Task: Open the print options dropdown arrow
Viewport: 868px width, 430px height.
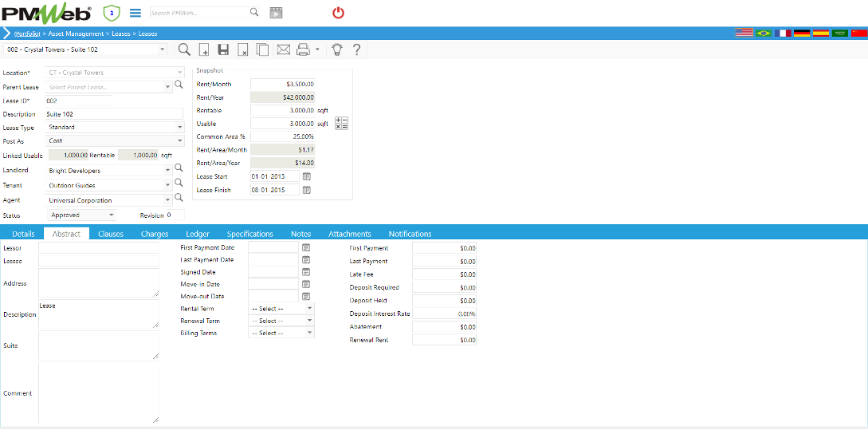Action: pyautogui.click(x=317, y=50)
